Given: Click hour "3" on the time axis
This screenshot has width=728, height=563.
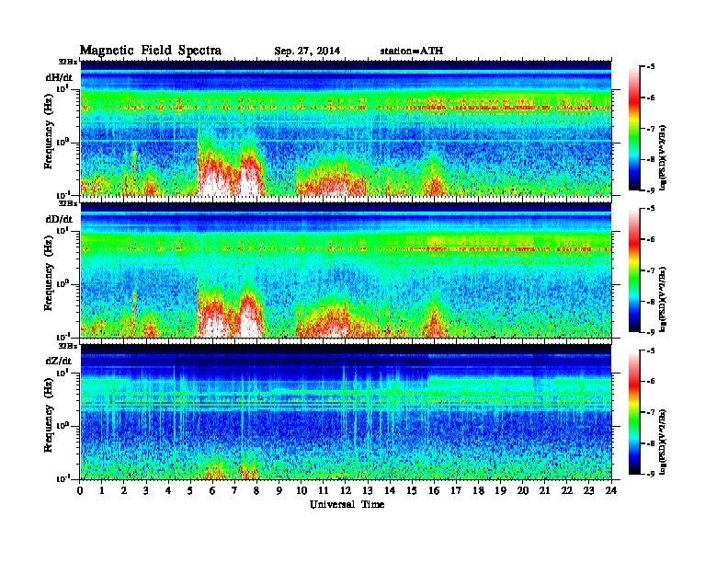Looking at the screenshot, I should 146,491.
